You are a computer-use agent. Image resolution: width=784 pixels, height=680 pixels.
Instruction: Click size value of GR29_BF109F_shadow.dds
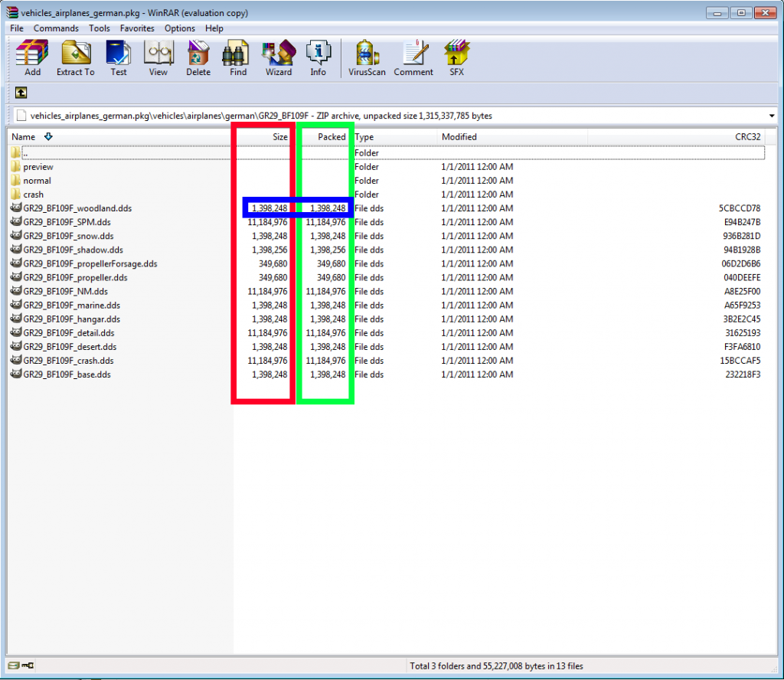(x=269, y=250)
